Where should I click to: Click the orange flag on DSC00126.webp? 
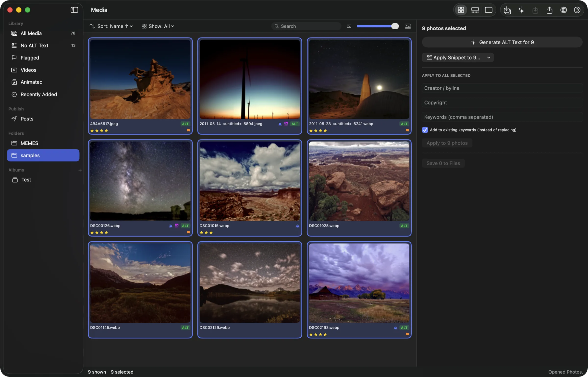pos(188,232)
